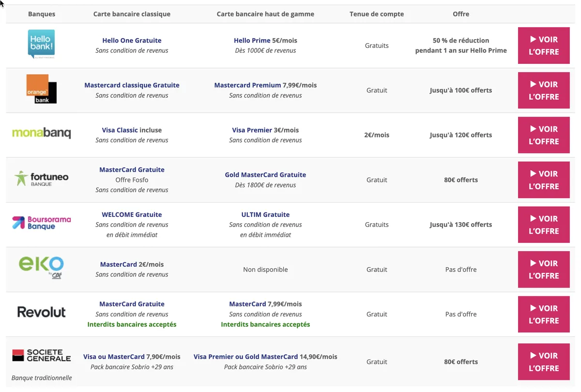Select the 2€/mois account fee cell

click(377, 135)
